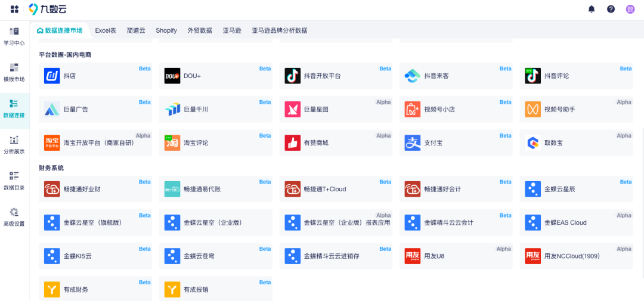The image size is (644, 301).
Task: Click the 抖音开放平台 TikTok icon
Action: [x=292, y=76]
